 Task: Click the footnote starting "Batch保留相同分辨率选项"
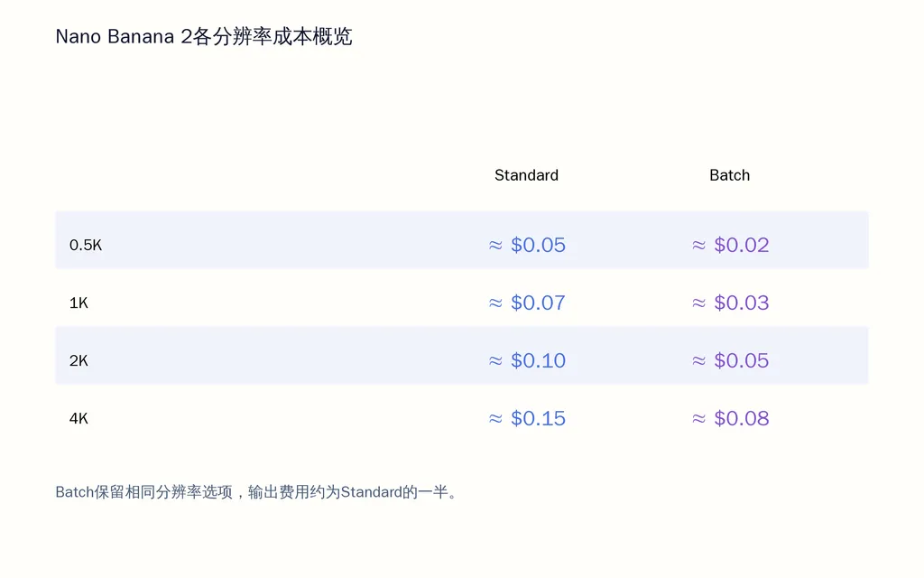click(x=256, y=492)
